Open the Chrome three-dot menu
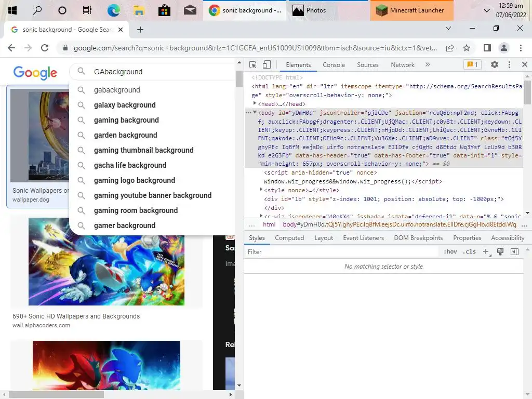Screen dimensions: 532x399 click(x=521, y=48)
